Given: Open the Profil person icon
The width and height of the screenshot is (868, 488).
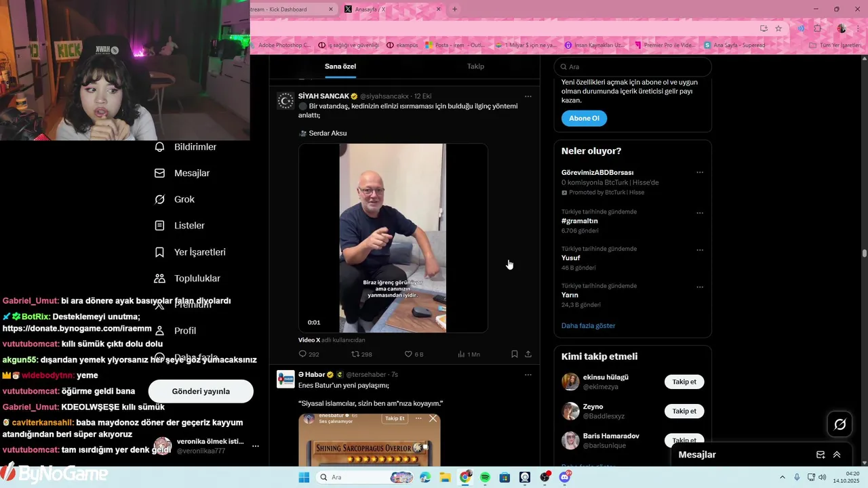Looking at the screenshot, I should (160, 331).
